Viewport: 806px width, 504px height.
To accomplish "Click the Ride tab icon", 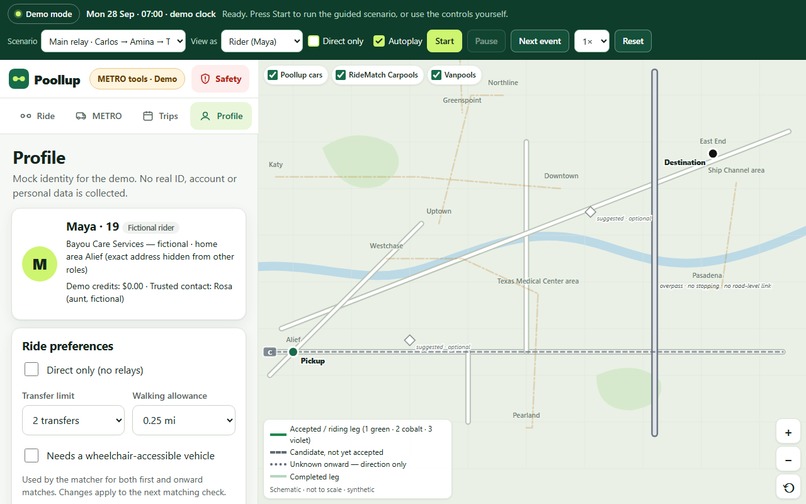I will [x=26, y=116].
